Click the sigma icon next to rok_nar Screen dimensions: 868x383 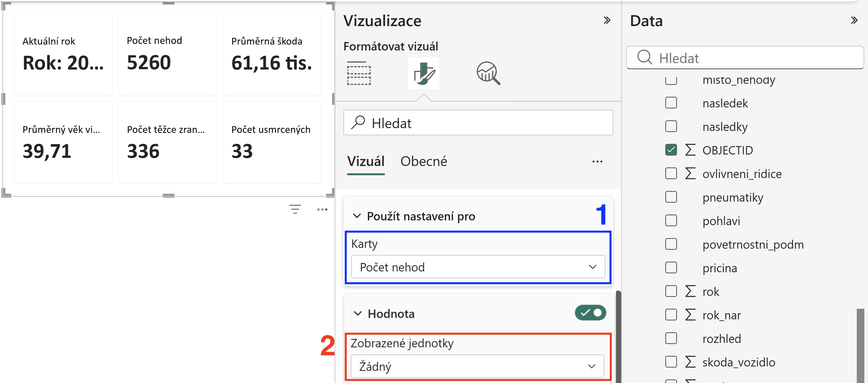690,315
